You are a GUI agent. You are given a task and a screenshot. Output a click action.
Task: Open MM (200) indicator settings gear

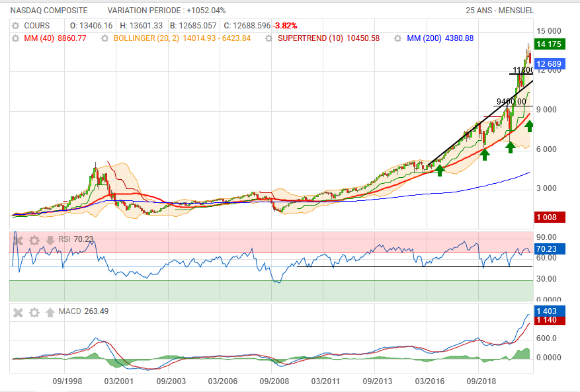coord(397,38)
